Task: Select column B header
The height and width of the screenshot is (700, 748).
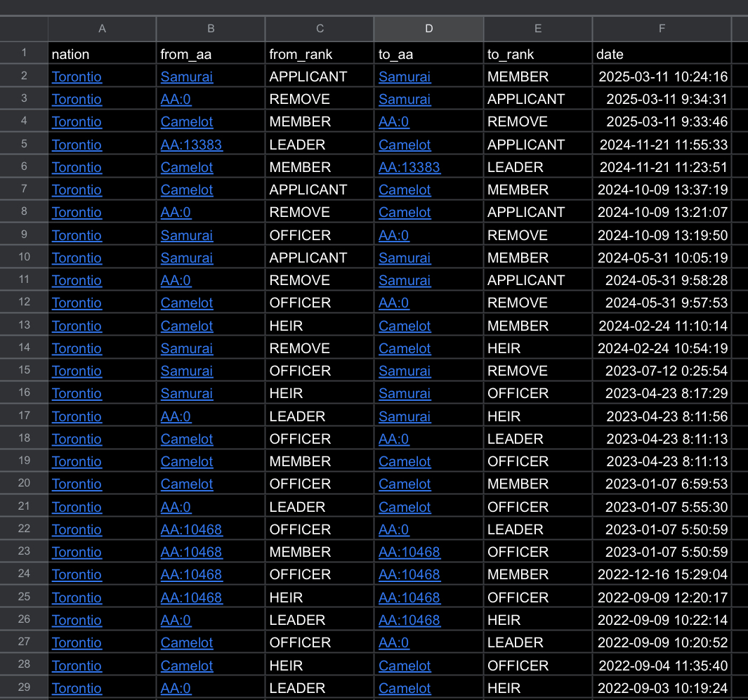Action: tap(211, 29)
